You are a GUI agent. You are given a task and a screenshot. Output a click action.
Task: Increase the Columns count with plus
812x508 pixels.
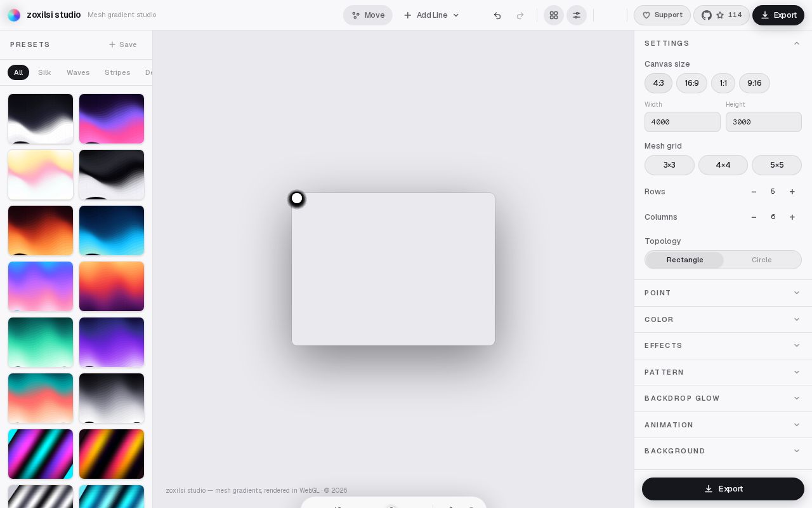[x=792, y=217]
